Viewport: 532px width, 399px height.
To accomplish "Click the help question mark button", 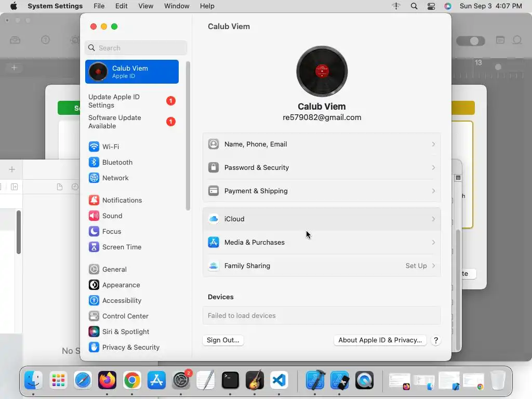I will [436, 340].
